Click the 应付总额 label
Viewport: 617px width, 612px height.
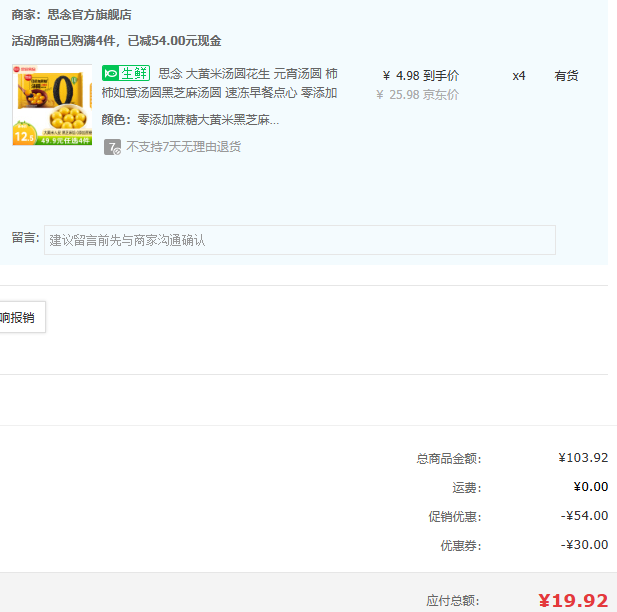(453, 601)
